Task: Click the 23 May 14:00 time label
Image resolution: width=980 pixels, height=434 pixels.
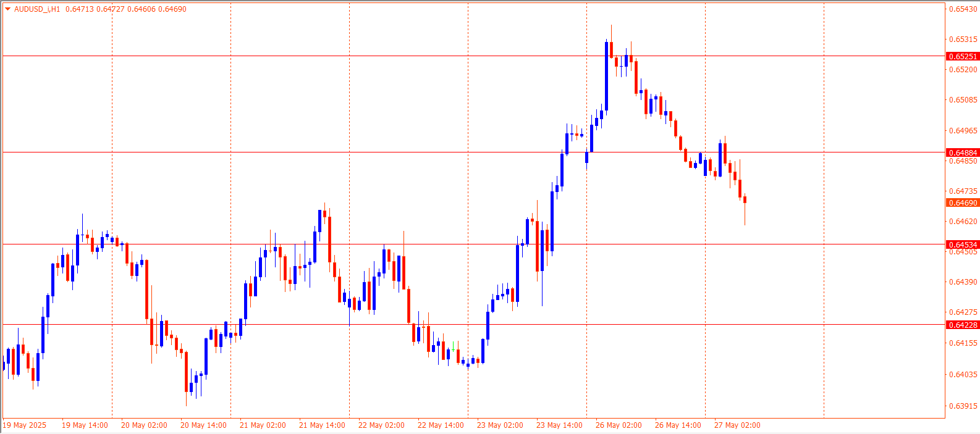Action: tap(559, 425)
